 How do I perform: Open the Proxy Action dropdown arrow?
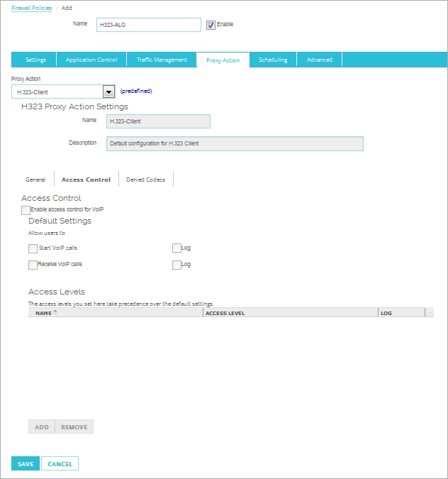pos(108,92)
